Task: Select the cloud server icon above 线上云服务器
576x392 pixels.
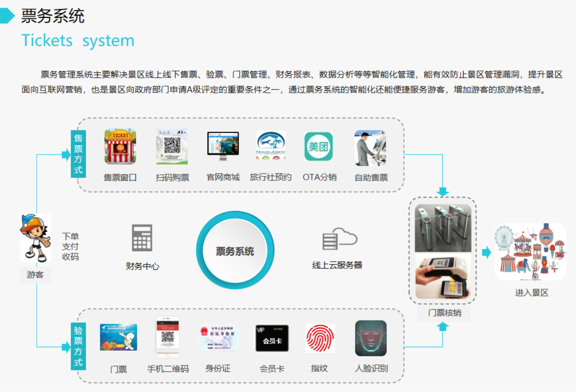Action: click(339, 239)
